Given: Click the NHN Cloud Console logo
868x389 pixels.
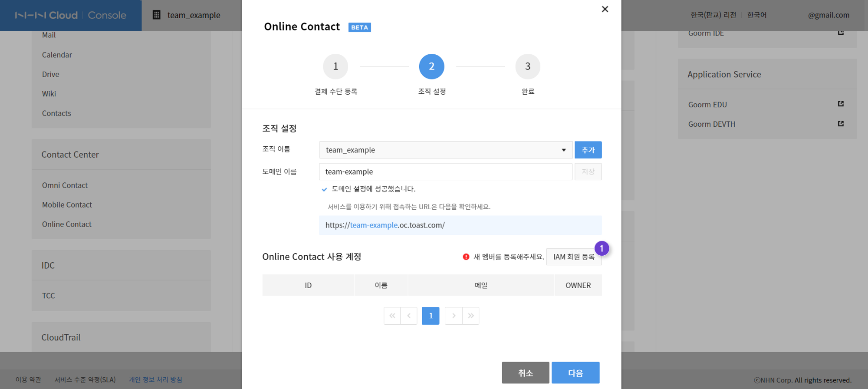Looking at the screenshot, I should pos(71,15).
